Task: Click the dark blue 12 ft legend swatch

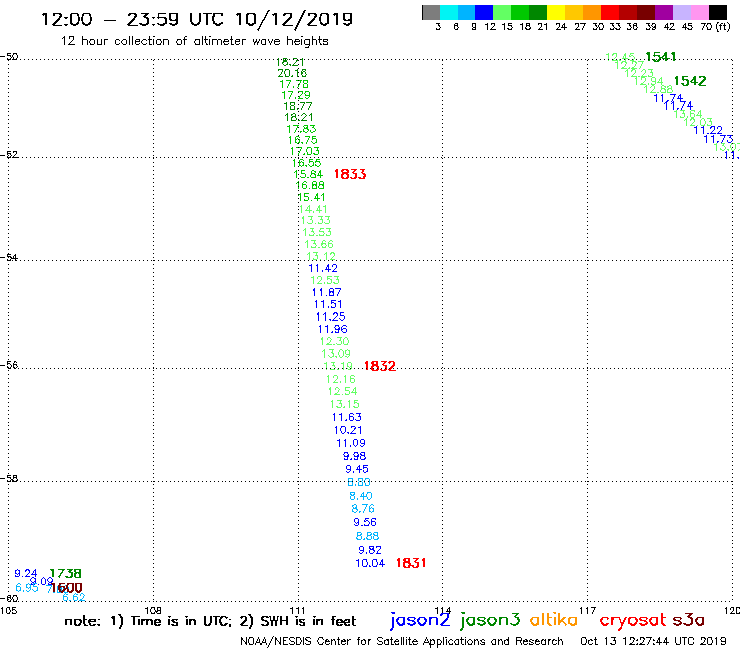Action: click(x=484, y=12)
